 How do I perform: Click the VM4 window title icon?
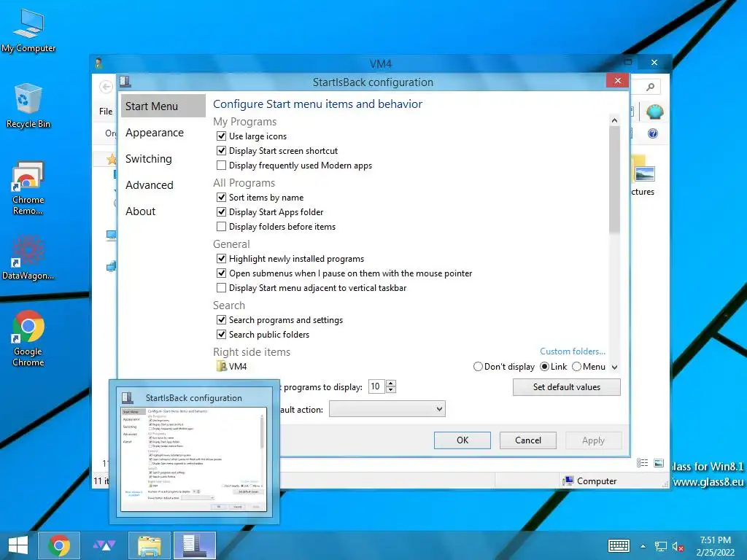[99, 63]
